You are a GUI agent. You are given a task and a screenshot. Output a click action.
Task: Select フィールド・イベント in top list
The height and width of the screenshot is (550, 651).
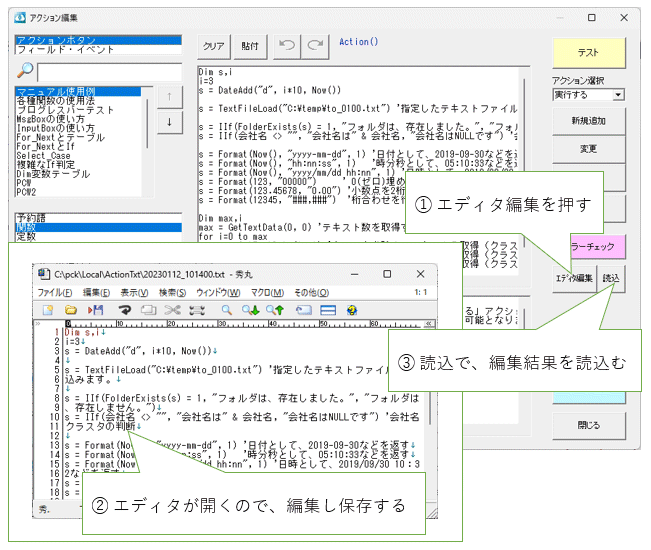pos(99,49)
